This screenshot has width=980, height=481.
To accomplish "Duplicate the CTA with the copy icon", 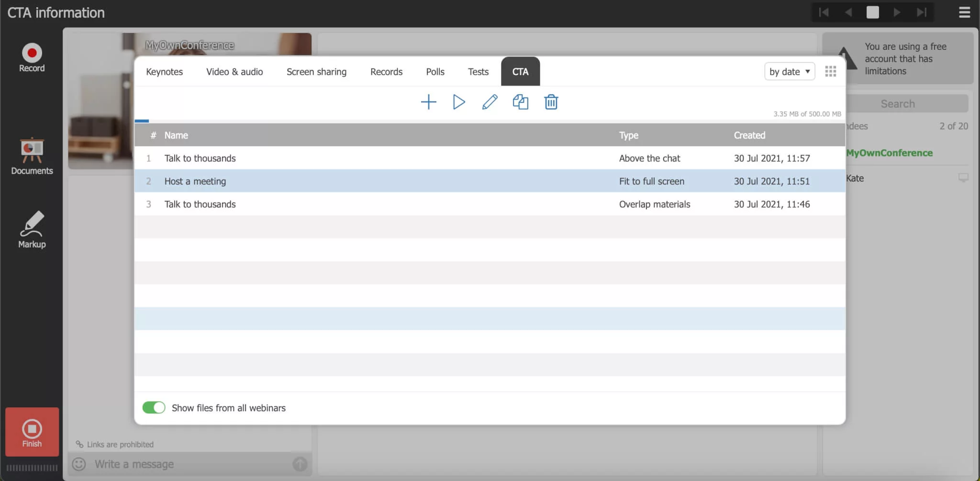I will click(520, 102).
